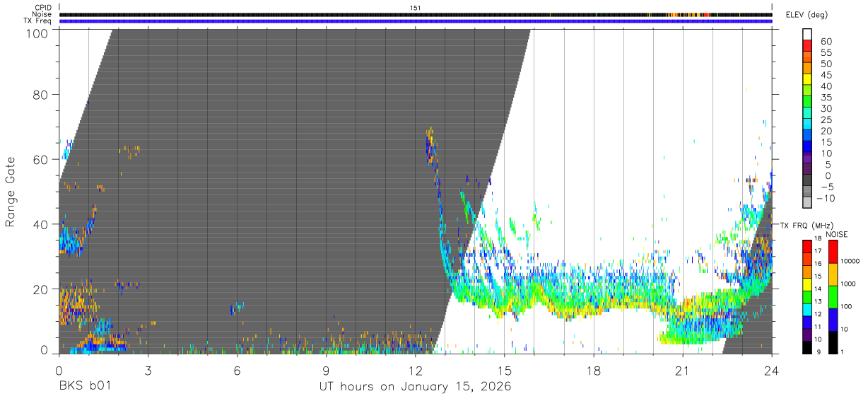
Task: Click the TX frequency legend label 15
Action: coord(819,277)
